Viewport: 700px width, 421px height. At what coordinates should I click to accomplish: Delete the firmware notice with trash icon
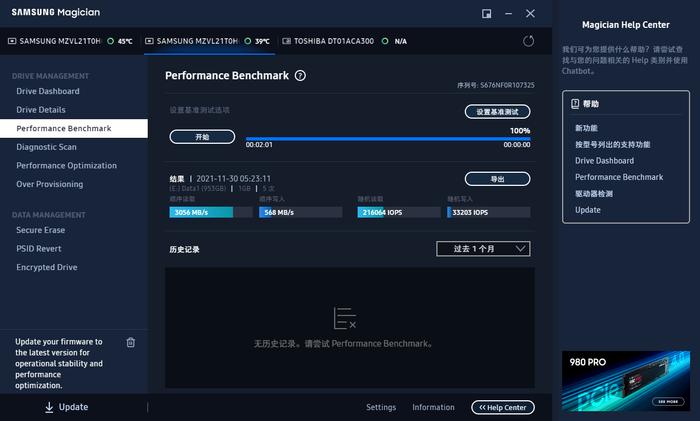click(x=130, y=342)
